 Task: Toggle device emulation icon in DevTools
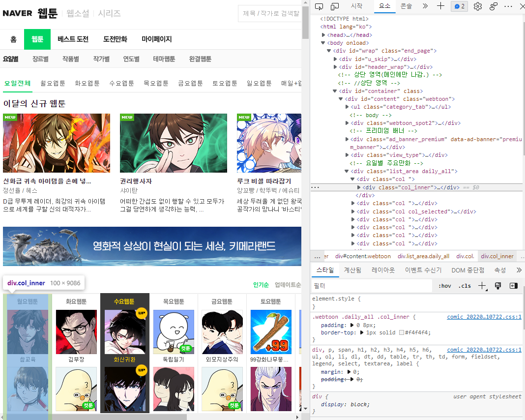[334, 6]
